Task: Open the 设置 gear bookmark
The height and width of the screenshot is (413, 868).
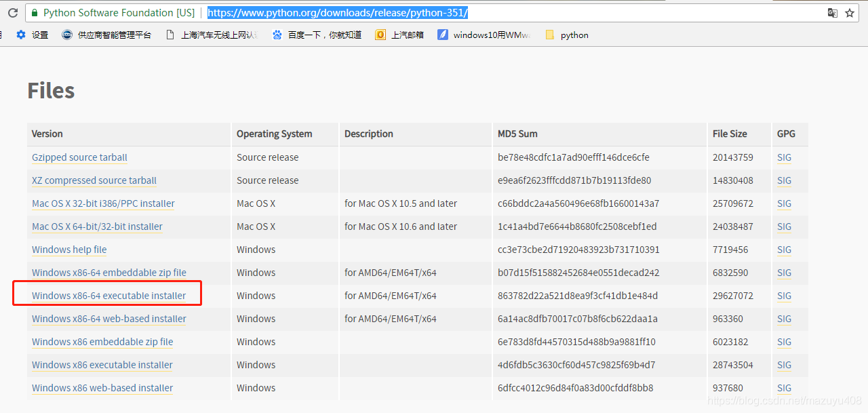Action: 32,35
